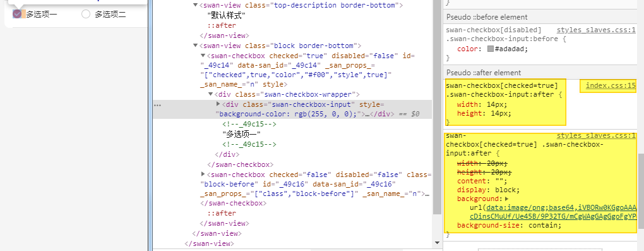Expand the checked="false" swan-checkbox node
Image resolution: width=644 pixels, height=251 pixels.
203,174
